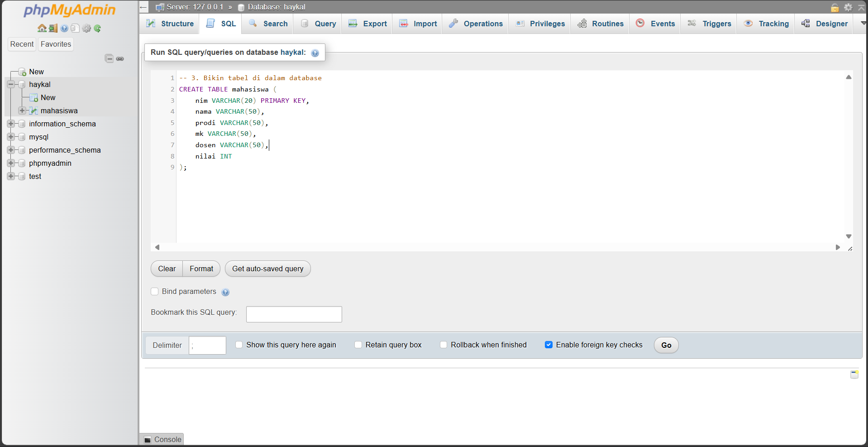Open MySQL documentation pages icon in sidebar
This screenshot has height=447, width=868.
(75, 28)
